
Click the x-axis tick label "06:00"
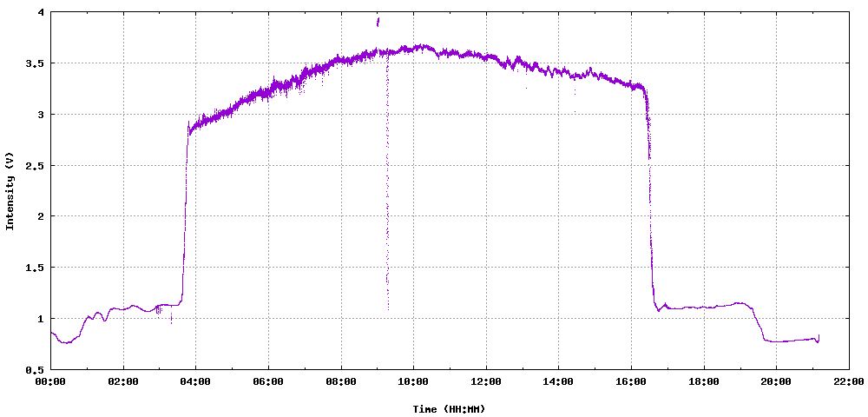click(268, 381)
